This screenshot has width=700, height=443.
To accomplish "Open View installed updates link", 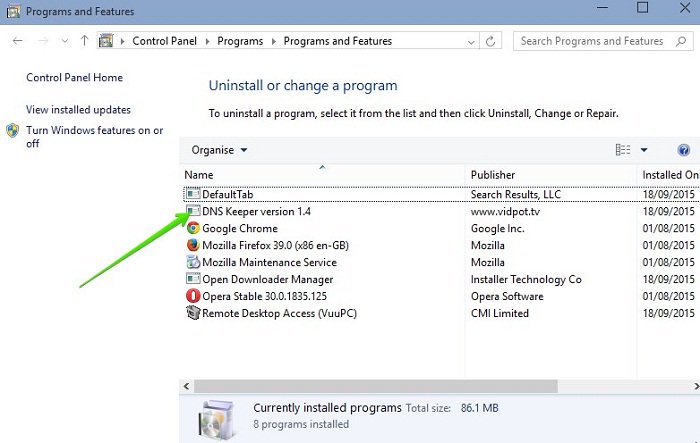I will click(x=78, y=109).
